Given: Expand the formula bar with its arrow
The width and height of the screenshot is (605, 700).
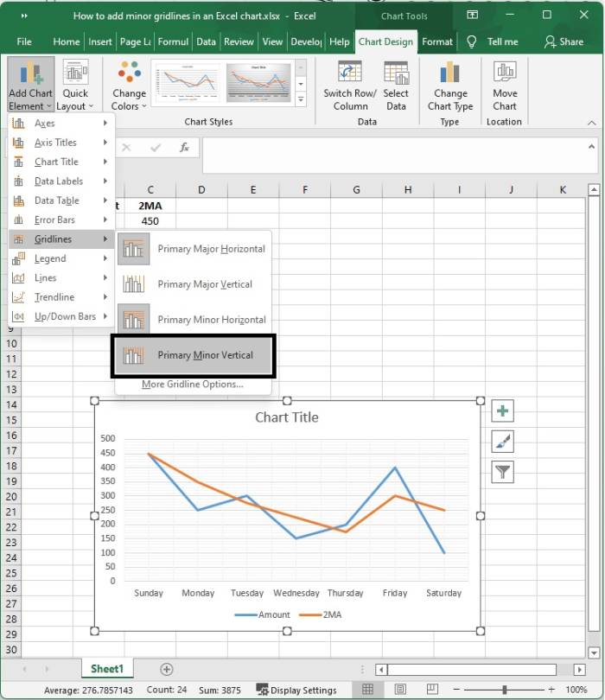Looking at the screenshot, I should coord(592,146).
